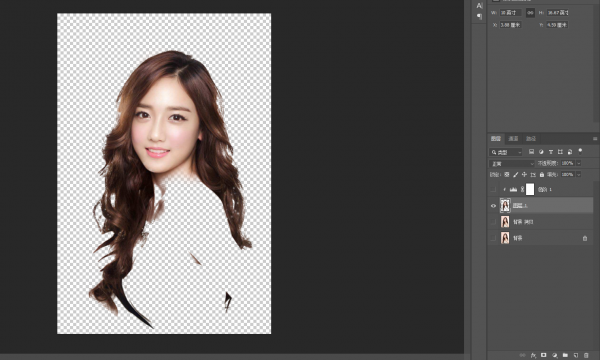The image size is (600, 360).
Task: Open the blend mode dropdown
Action: [512, 163]
